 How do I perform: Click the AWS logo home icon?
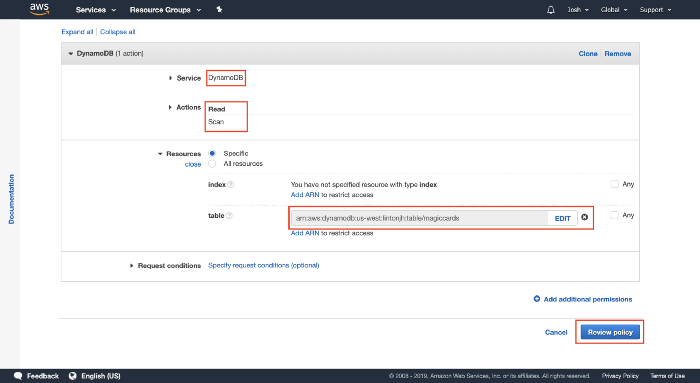(x=39, y=9)
